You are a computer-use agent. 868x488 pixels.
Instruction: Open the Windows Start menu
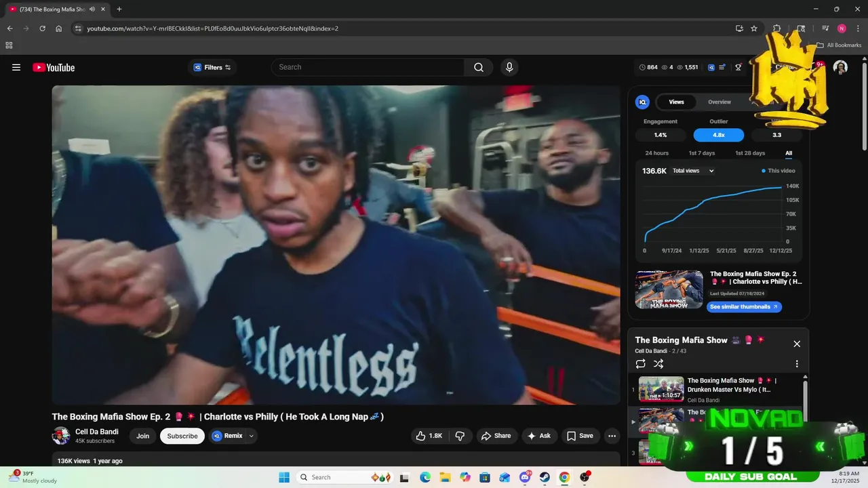pos(283,477)
